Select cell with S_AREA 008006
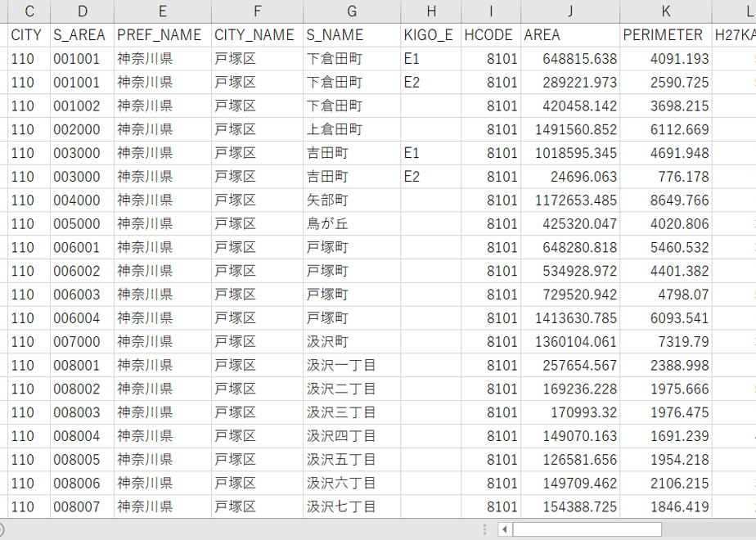The height and width of the screenshot is (540, 756). click(x=83, y=484)
